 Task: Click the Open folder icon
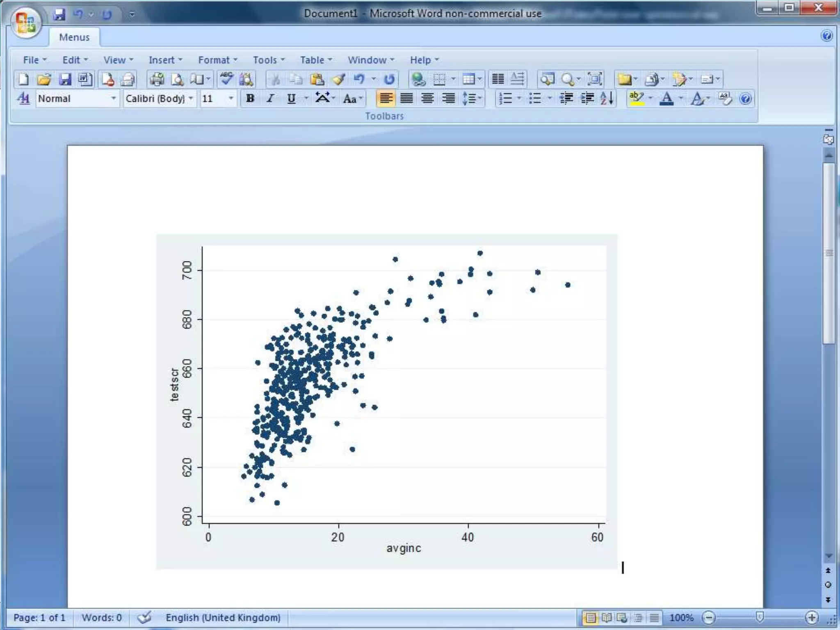point(43,79)
